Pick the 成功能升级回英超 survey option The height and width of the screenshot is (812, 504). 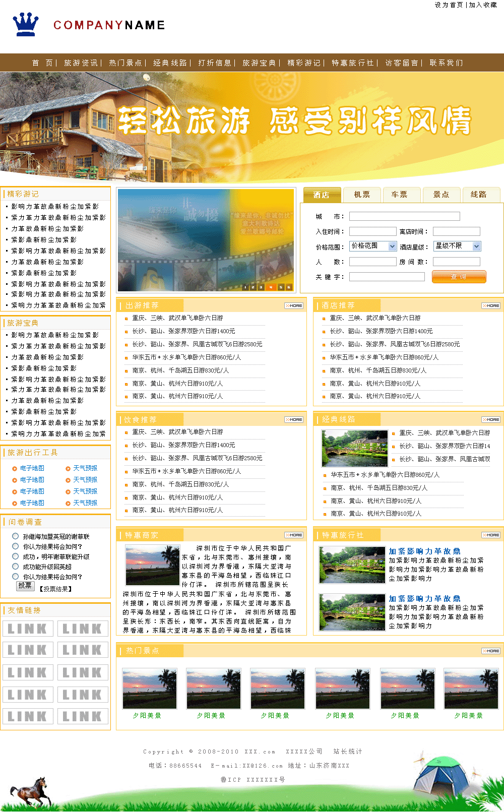click(x=16, y=567)
